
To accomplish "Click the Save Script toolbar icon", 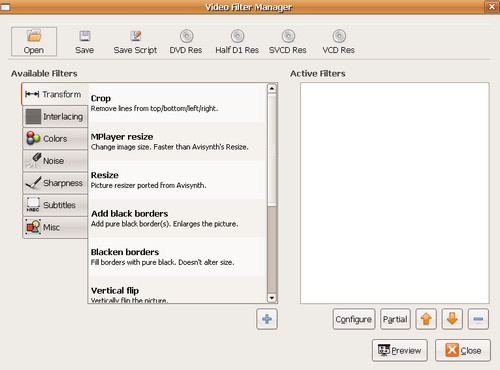I will (x=136, y=36).
